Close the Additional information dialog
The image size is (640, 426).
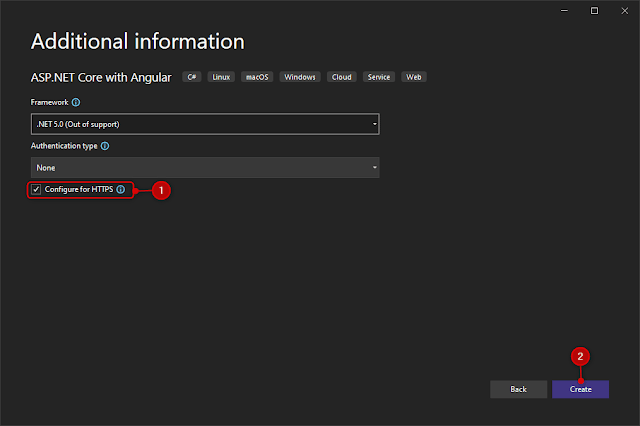click(x=624, y=11)
